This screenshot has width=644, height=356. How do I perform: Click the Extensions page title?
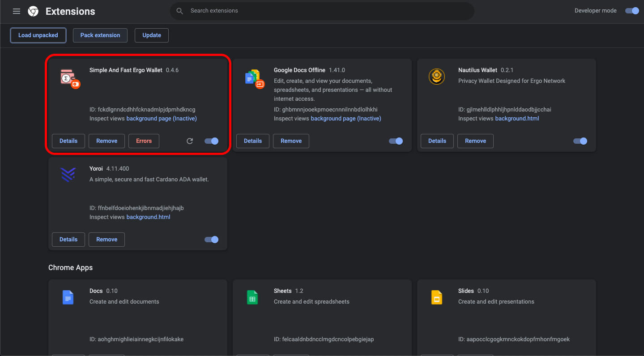pos(70,11)
